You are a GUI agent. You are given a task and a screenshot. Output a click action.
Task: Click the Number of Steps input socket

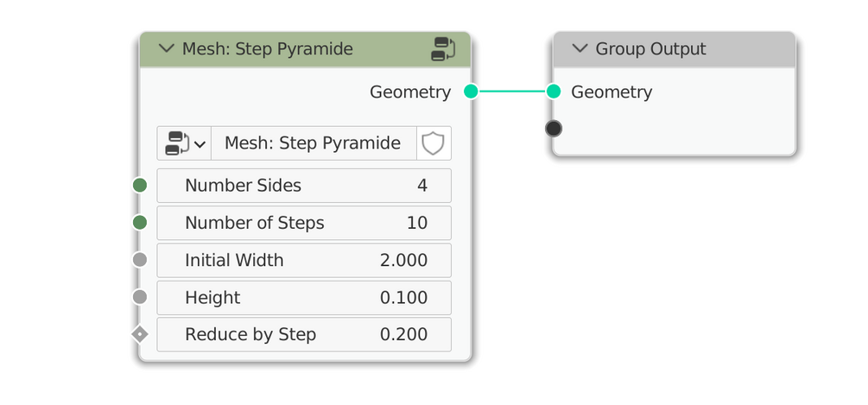pyautogui.click(x=140, y=223)
